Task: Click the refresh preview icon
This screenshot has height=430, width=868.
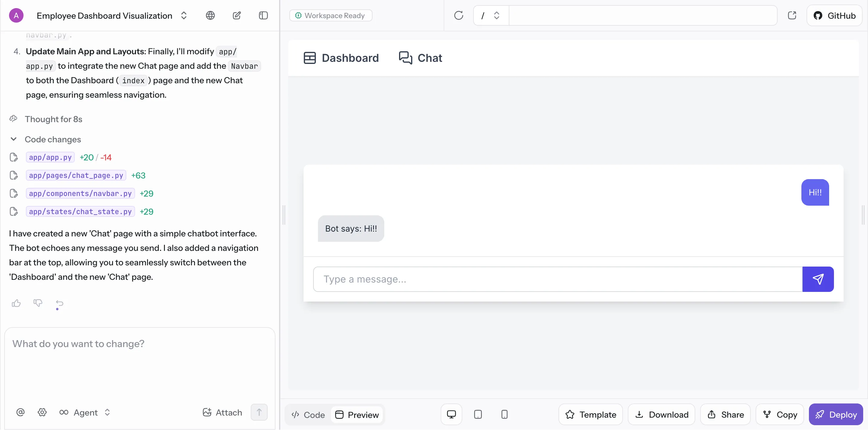Action: pyautogui.click(x=458, y=15)
